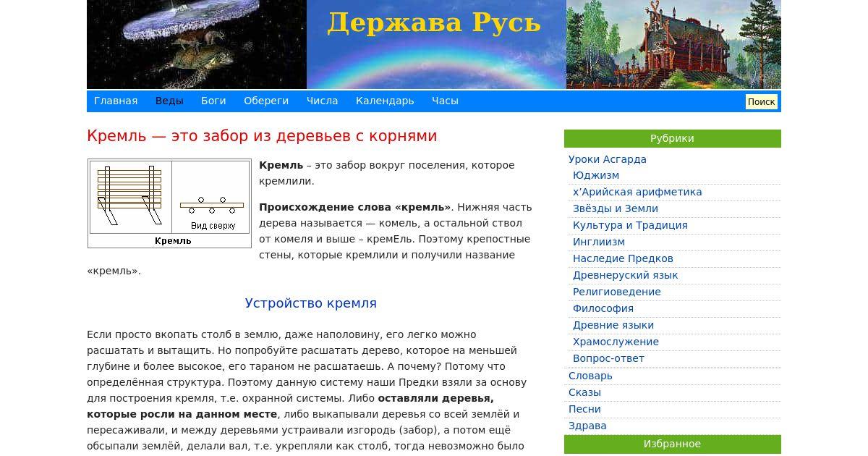Open х'Арийская арифметика subcategory
The width and height of the screenshot is (868, 456).
637,192
